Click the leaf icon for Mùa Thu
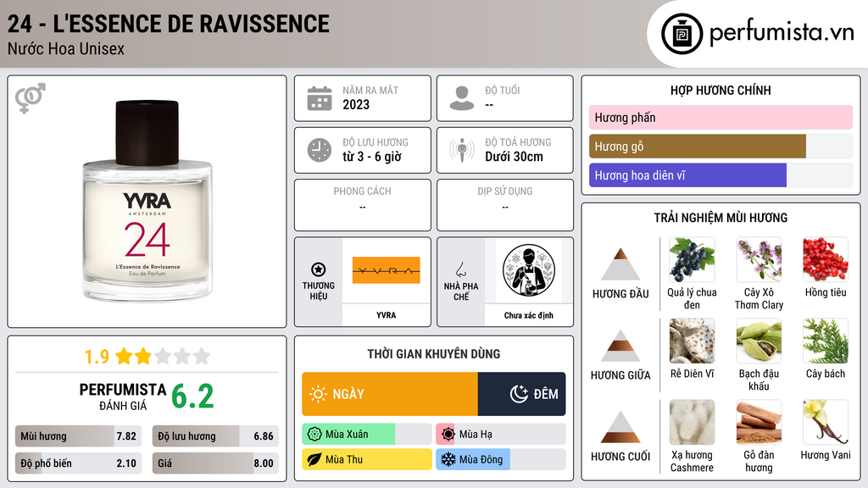The image size is (868, 488). [314, 459]
